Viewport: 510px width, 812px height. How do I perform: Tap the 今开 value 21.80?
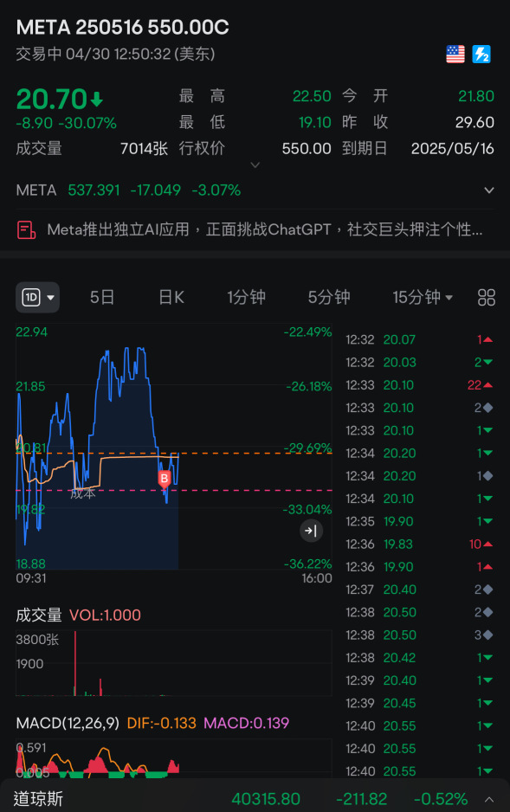click(476, 96)
